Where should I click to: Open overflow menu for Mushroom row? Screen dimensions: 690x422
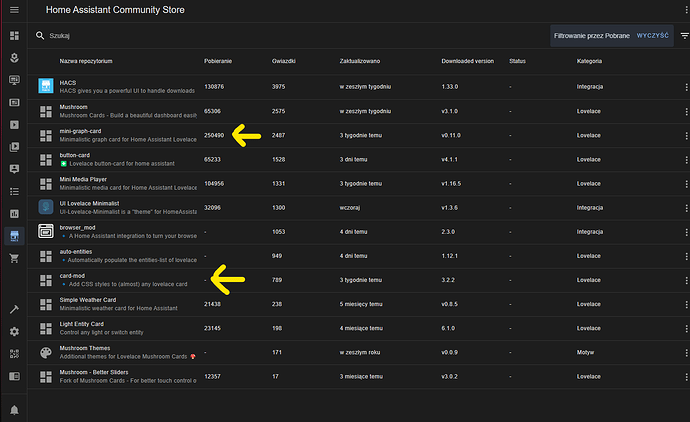(x=686, y=111)
